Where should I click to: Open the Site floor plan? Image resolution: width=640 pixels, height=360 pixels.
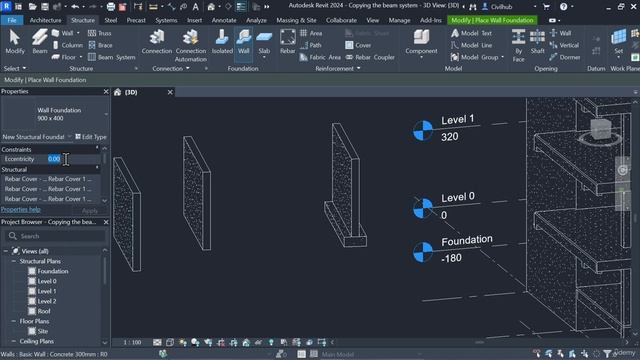click(42, 331)
